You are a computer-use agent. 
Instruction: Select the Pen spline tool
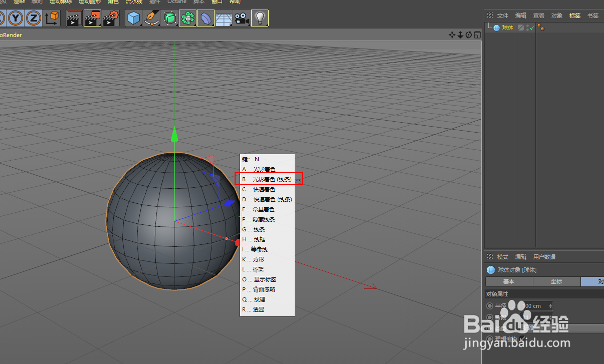[151, 18]
